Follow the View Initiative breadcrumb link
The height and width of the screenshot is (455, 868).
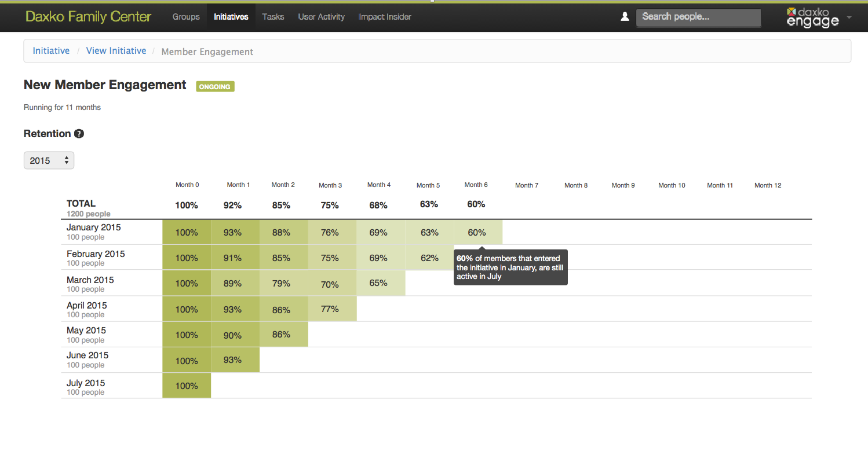point(116,51)
